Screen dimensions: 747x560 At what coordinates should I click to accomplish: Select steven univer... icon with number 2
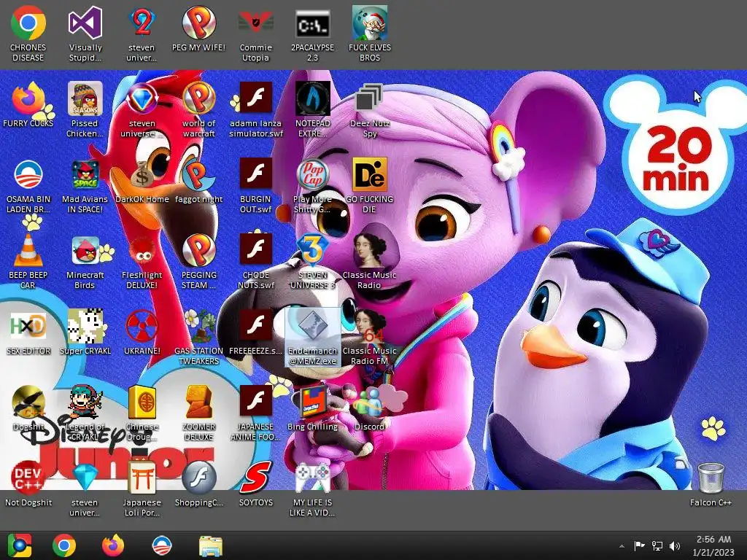click(142, 34)
